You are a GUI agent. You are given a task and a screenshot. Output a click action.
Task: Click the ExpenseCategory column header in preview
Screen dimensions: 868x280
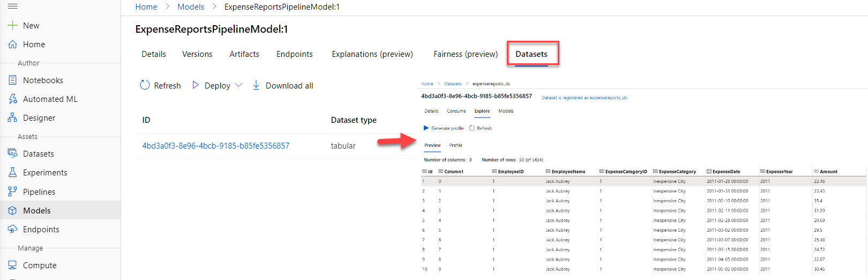coord(677,172)
